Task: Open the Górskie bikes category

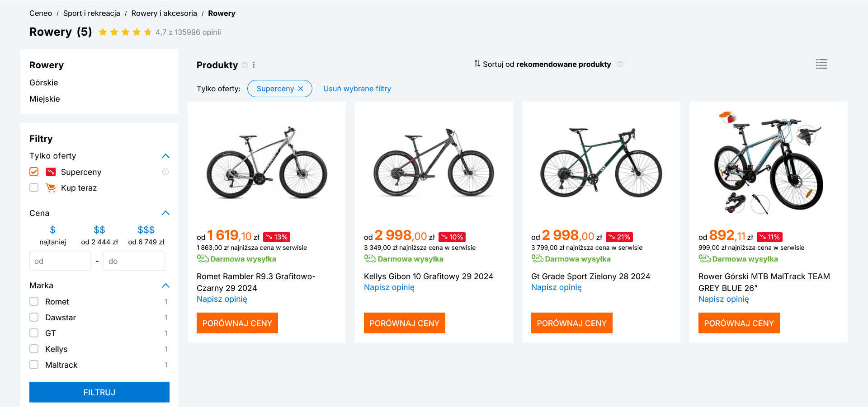Action: coord(44,83)
